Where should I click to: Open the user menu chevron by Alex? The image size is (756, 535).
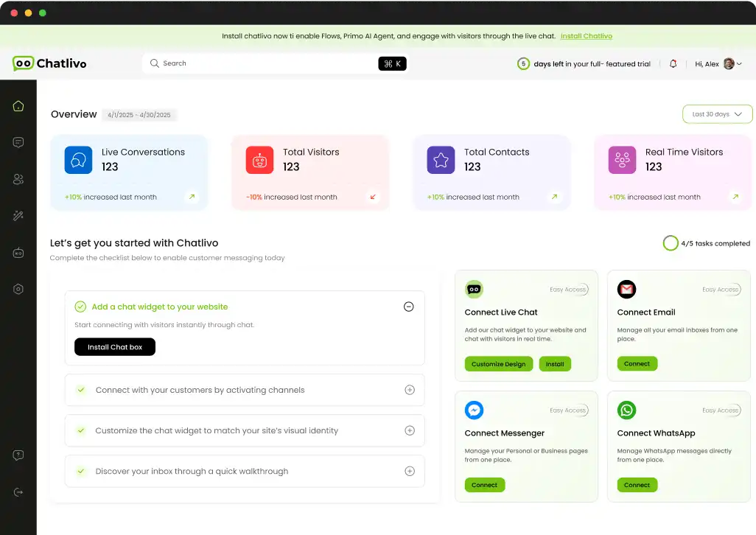point(739,63)
